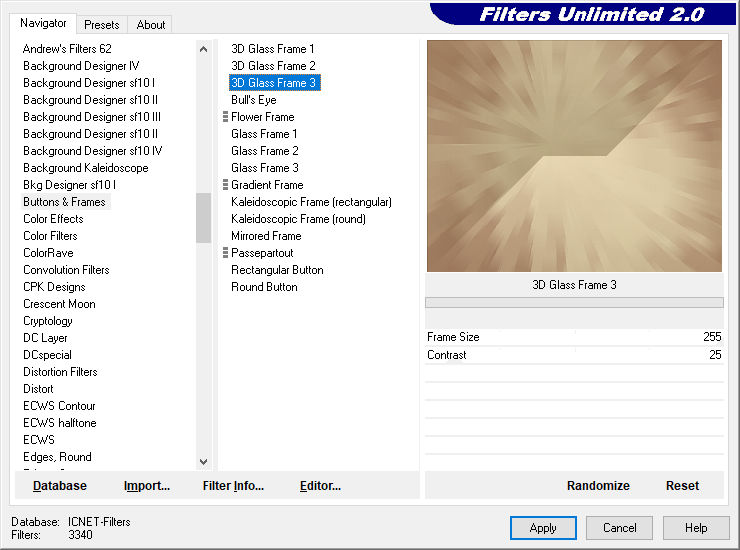Choose Rectangular Button filter
This screenshot has height=550, width=740.
pos(277,270)
